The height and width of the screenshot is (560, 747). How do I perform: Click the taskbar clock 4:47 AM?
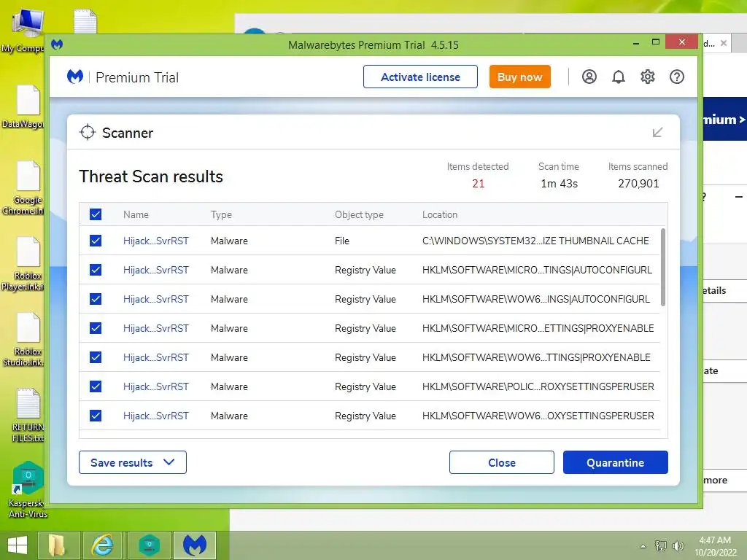[715, 540]
